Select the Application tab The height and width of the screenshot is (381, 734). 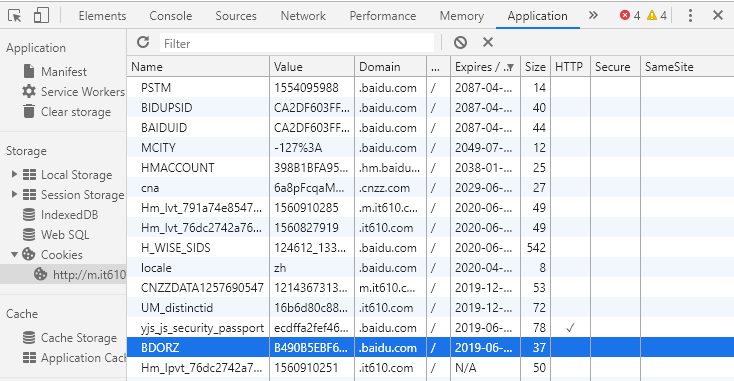pos(537,15)
